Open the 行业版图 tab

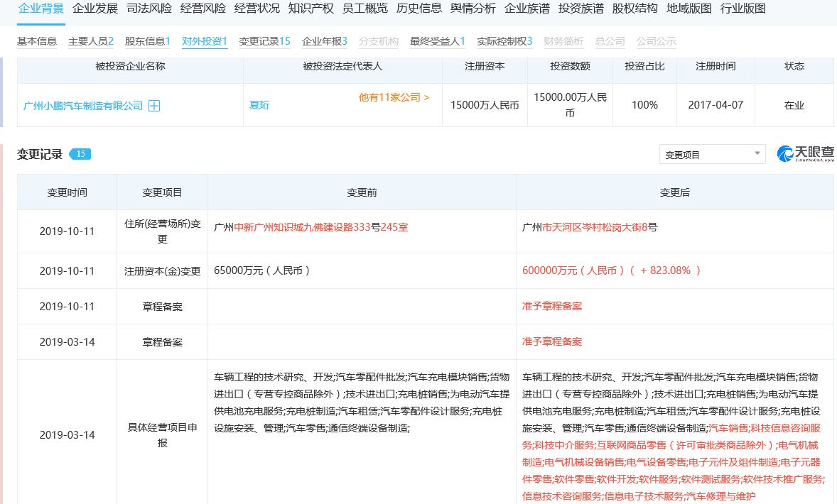[x=742, y=9]
